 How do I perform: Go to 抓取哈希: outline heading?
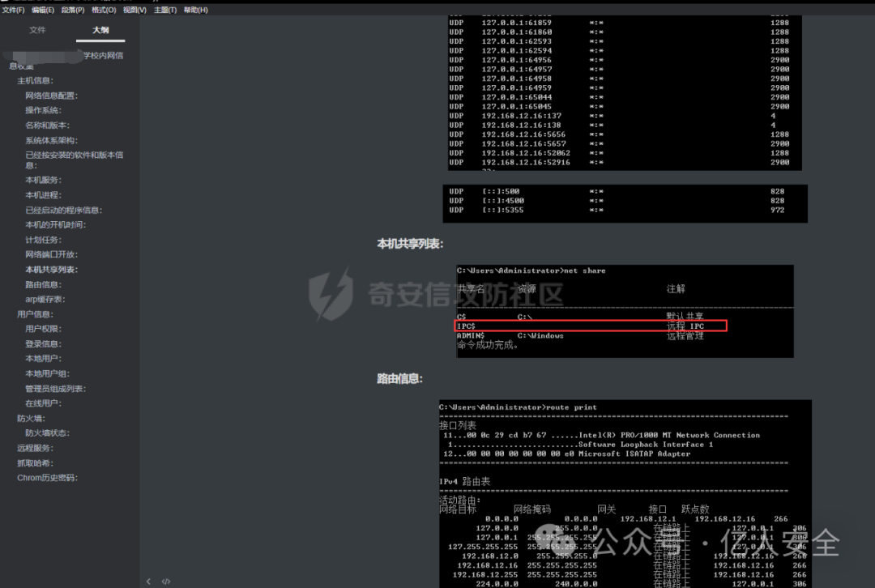(x=35, y=463)
